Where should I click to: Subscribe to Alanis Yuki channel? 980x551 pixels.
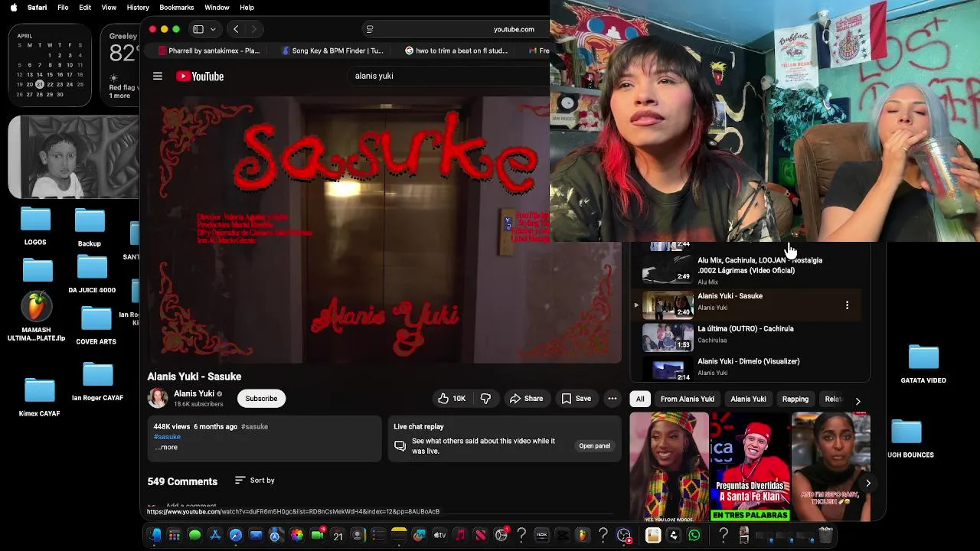261,398
